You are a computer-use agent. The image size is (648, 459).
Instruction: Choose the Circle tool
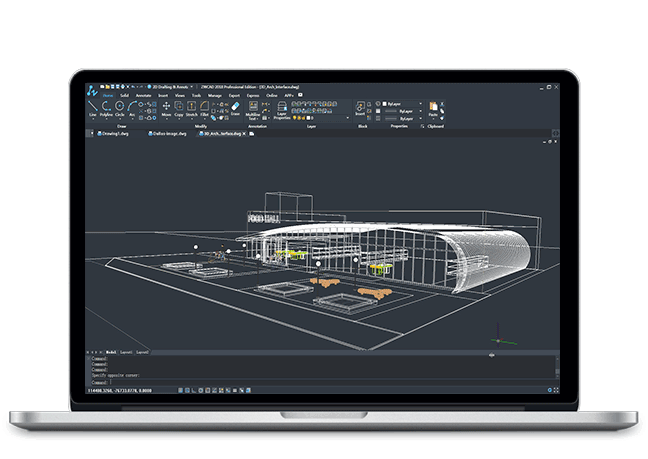[120, 106]
